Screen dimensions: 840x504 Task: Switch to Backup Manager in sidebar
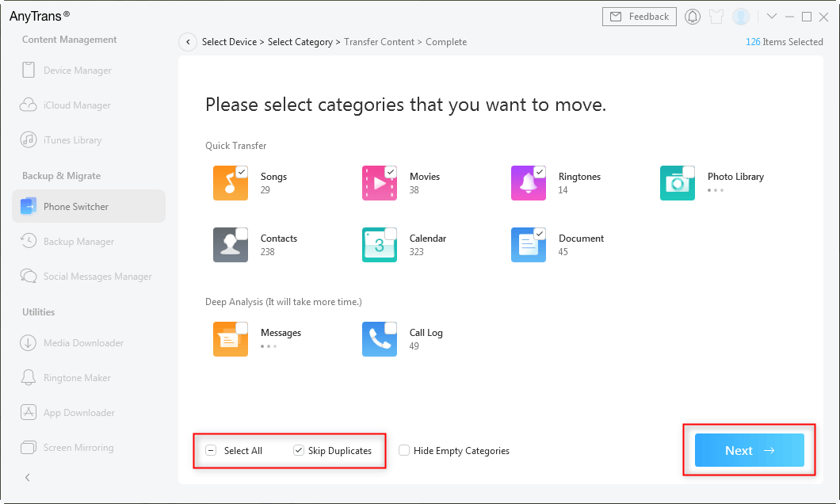pos(78,242)
